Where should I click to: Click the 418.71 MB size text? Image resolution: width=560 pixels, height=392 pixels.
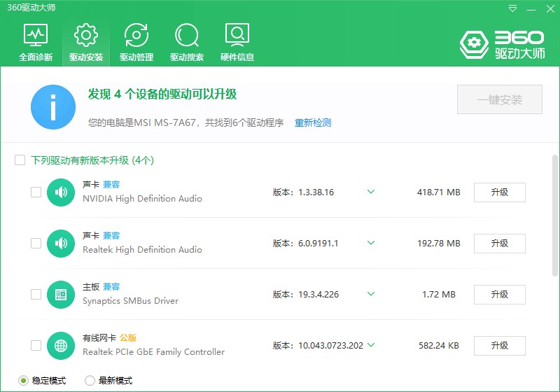click(x=439, y=192)
